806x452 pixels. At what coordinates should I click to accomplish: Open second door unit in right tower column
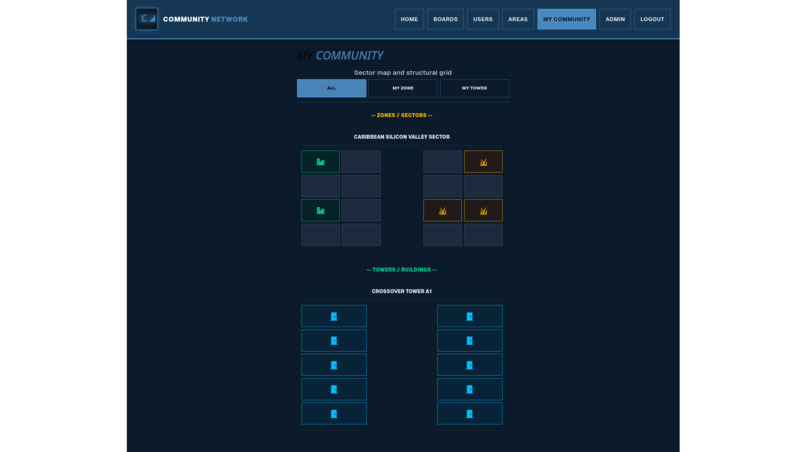(x=469, y=340)
